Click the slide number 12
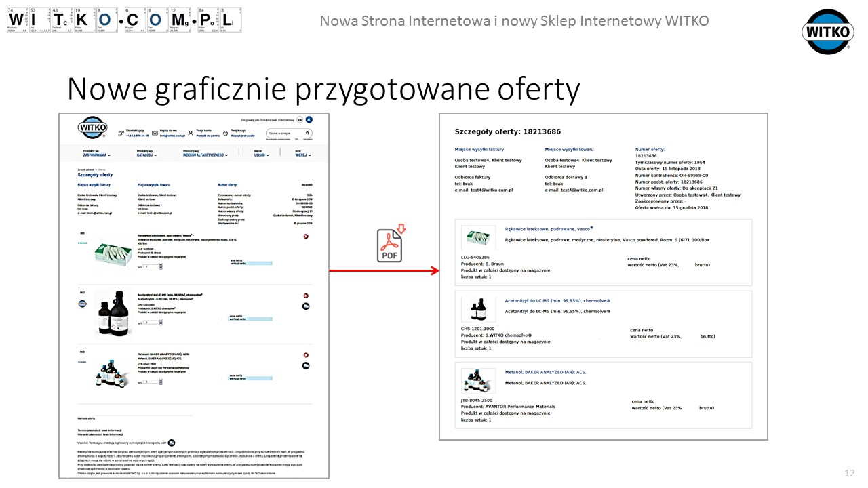868x488 pixels. click(x=850, y=473)
